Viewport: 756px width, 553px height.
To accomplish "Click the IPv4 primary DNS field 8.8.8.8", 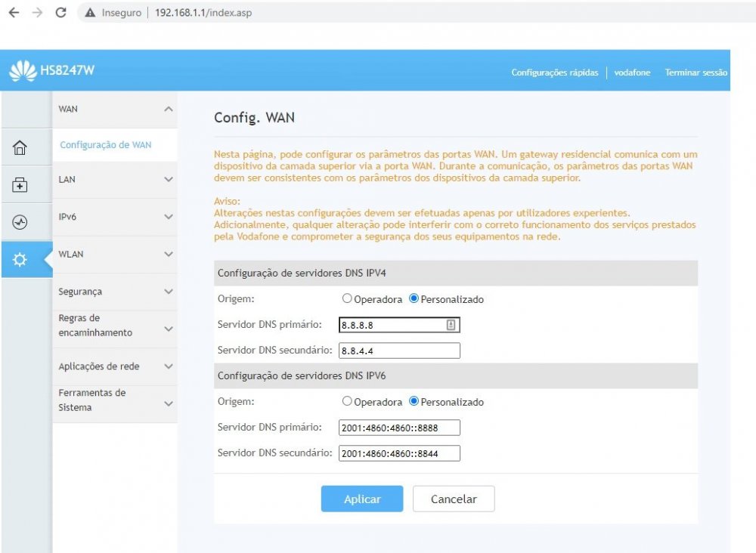I will coord(399,325).
